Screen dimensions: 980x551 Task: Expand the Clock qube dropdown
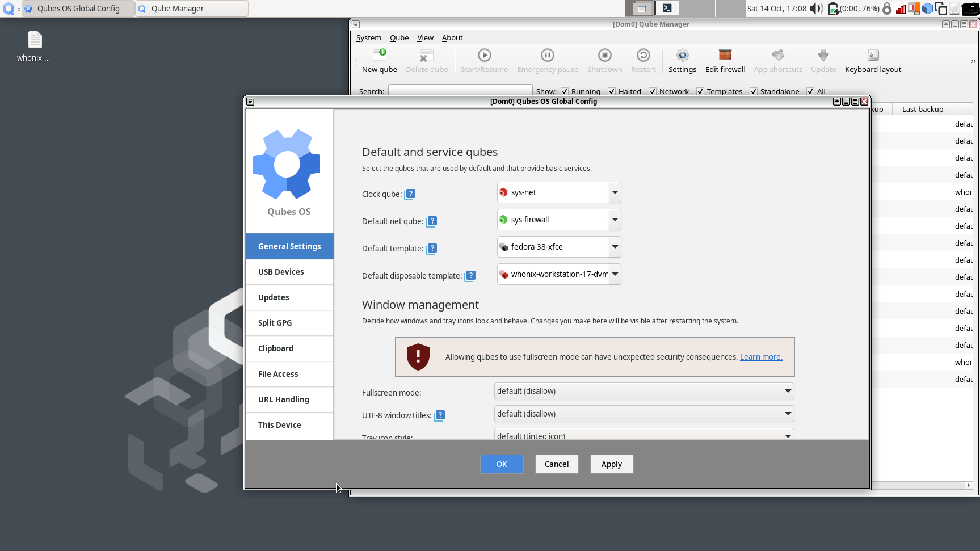[615, 192]
